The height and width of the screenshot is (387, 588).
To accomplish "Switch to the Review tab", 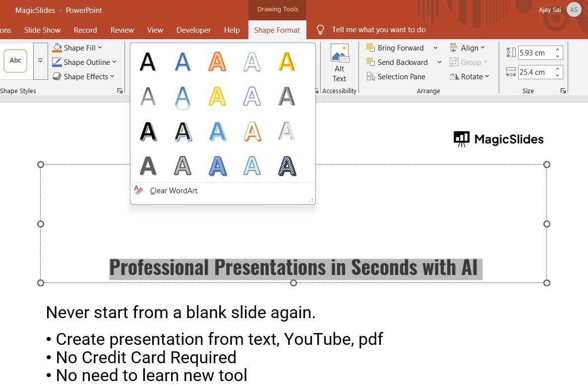I will tap(122, 30).
